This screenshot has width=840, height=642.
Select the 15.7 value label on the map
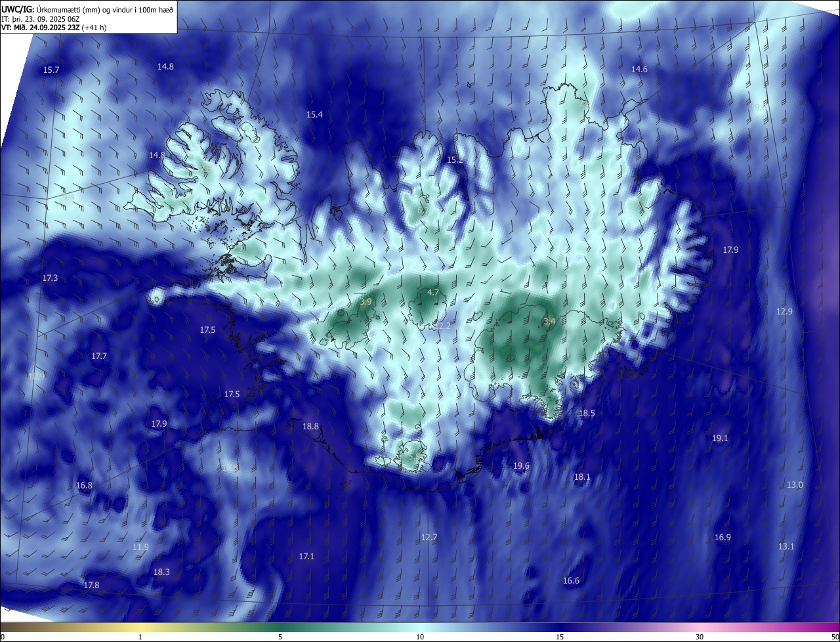[51, 70]
